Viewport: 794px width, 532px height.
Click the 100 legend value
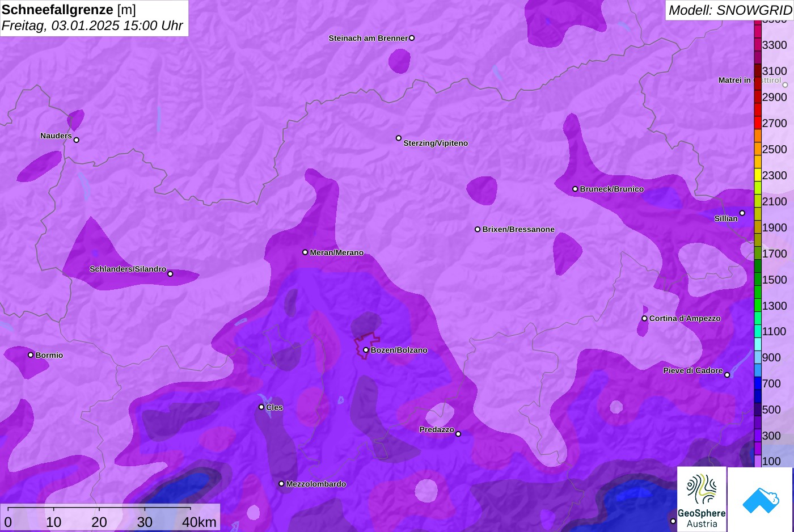(x=771, y=461)
